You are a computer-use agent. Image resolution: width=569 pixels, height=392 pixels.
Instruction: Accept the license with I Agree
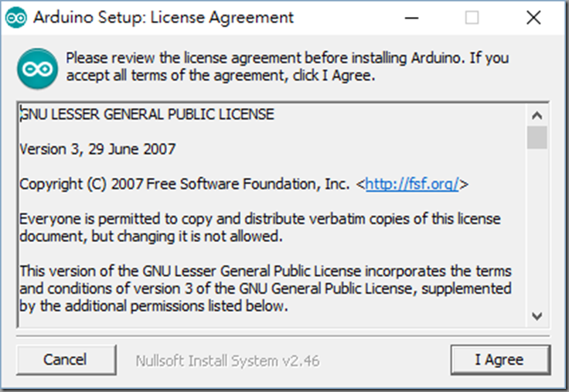tap(500, 360)
